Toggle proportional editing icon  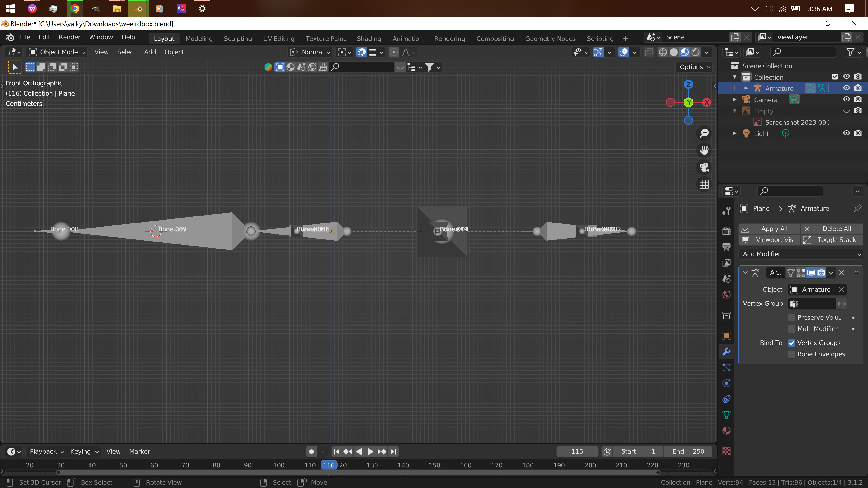pos(394,52)
